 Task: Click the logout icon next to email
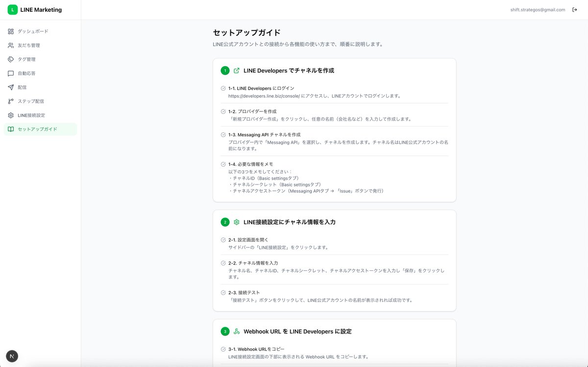(x=575, y=10)
